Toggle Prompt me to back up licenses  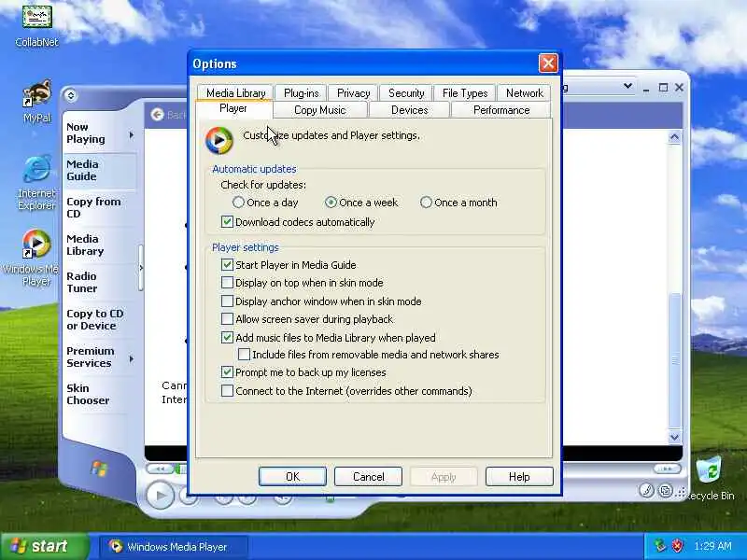pyautogui.click(x=303, y=372)
